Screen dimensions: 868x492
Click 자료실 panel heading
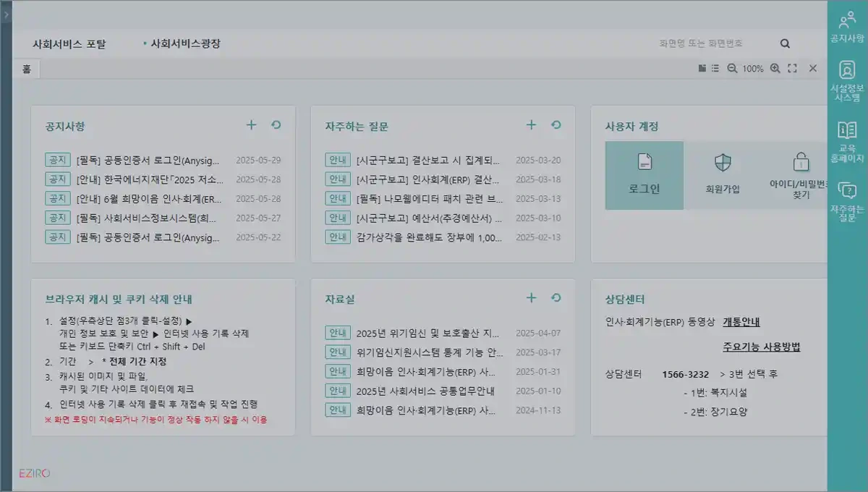pyautogui.click(x=340, y=300)
